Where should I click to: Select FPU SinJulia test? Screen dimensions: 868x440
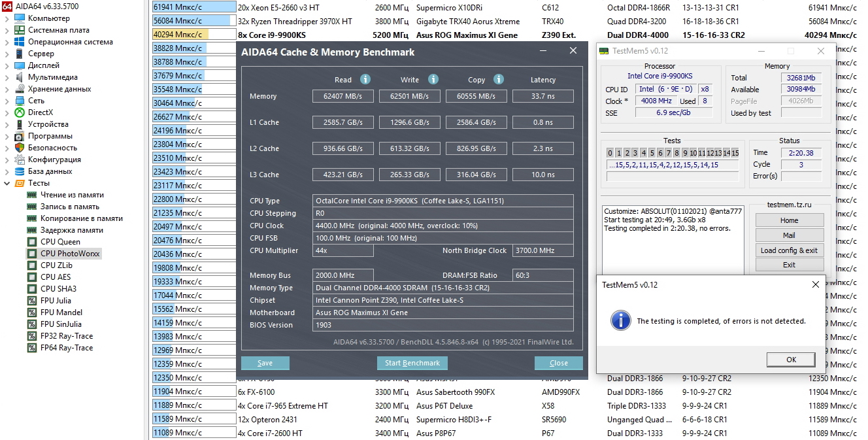[x=62, y=324]
